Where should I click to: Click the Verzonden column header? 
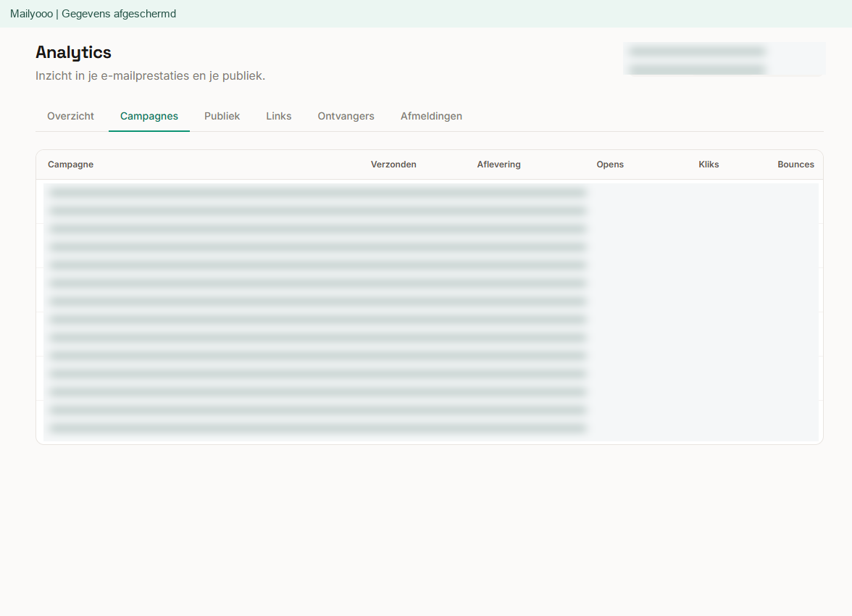(393, 165)
